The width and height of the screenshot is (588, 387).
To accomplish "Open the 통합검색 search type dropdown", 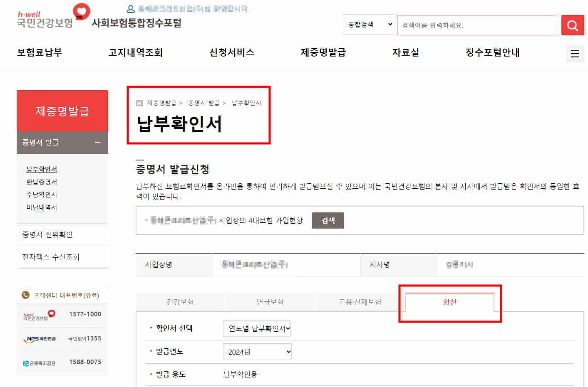I will coord(368,25).
